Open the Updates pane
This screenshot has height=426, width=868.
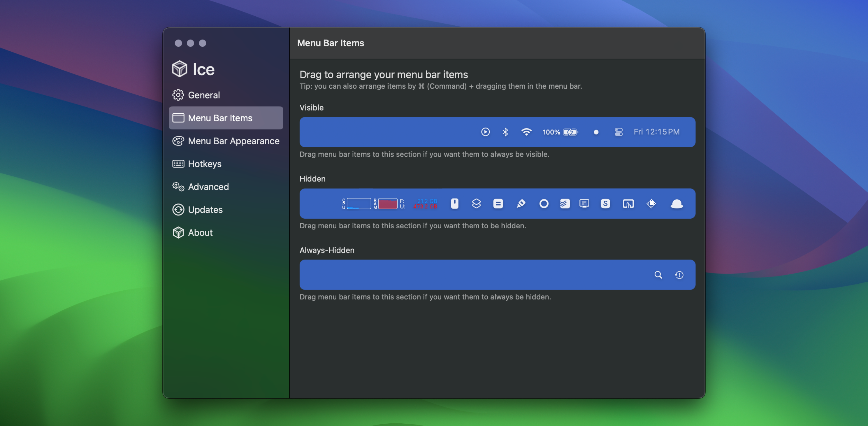(205, 210)
